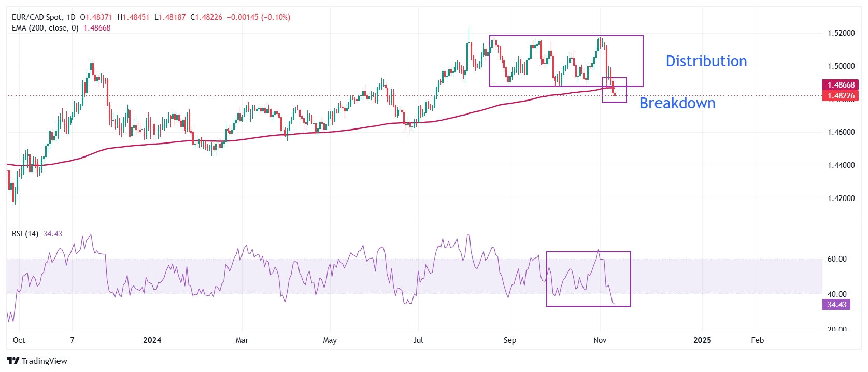Select the Breakdown text annotation

pos(677,104)
